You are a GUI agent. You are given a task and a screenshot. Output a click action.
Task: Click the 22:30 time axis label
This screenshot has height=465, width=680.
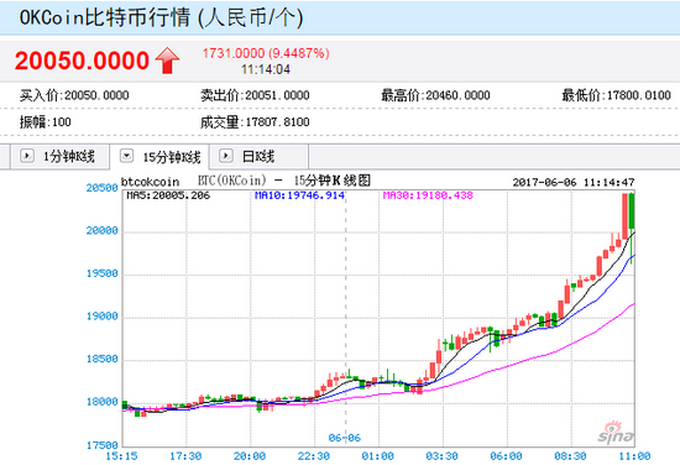pyautogui.click(x=314, y=456)
